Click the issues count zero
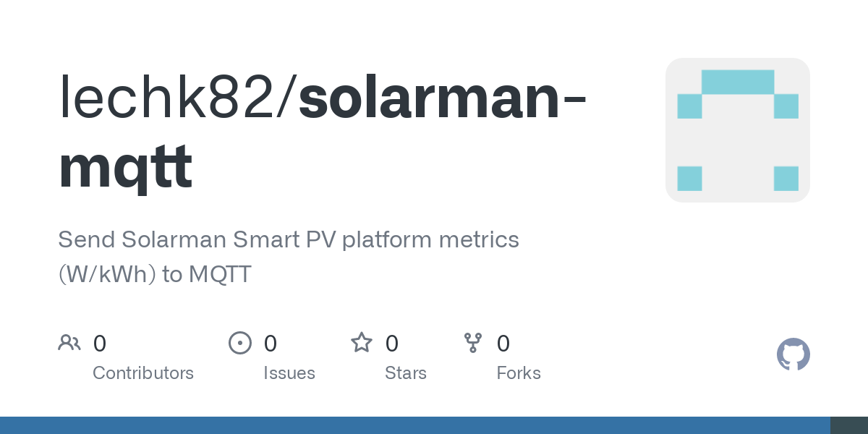 coord(271,344)
